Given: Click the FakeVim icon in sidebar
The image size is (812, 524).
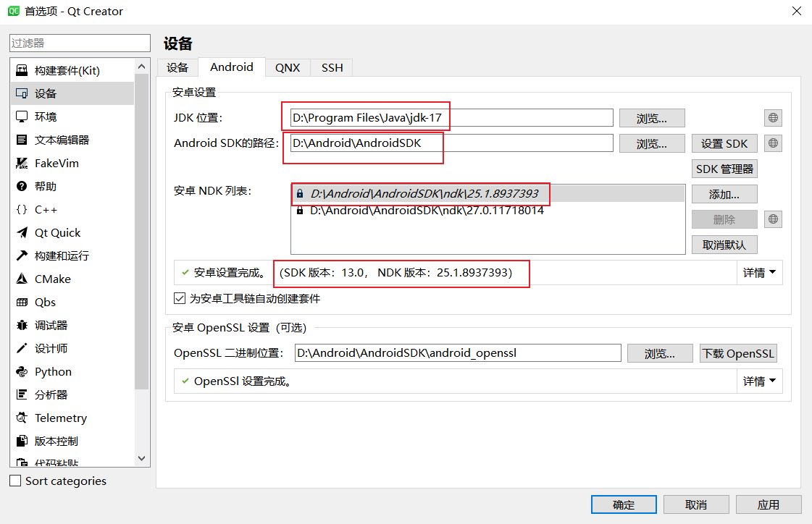Looking at the screenshot, I should click(x=22, y=163).
